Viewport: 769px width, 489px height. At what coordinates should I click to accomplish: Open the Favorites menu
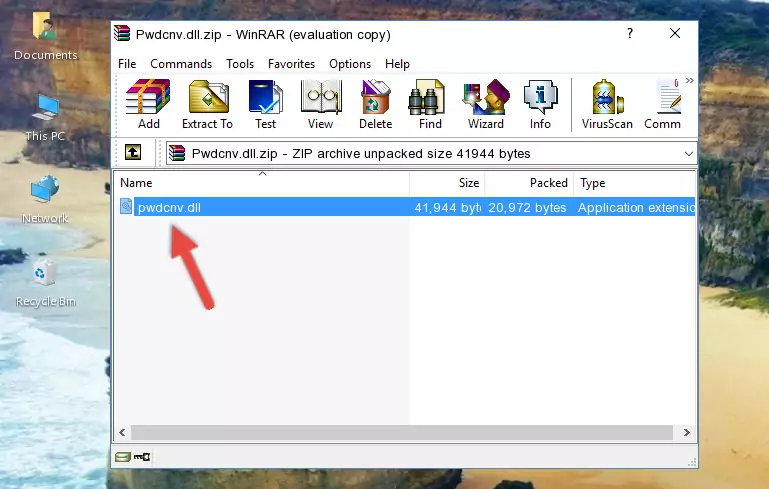291,64
